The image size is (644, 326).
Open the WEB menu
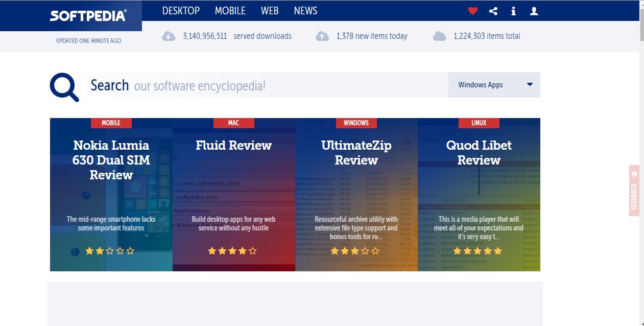pos(270,11)
